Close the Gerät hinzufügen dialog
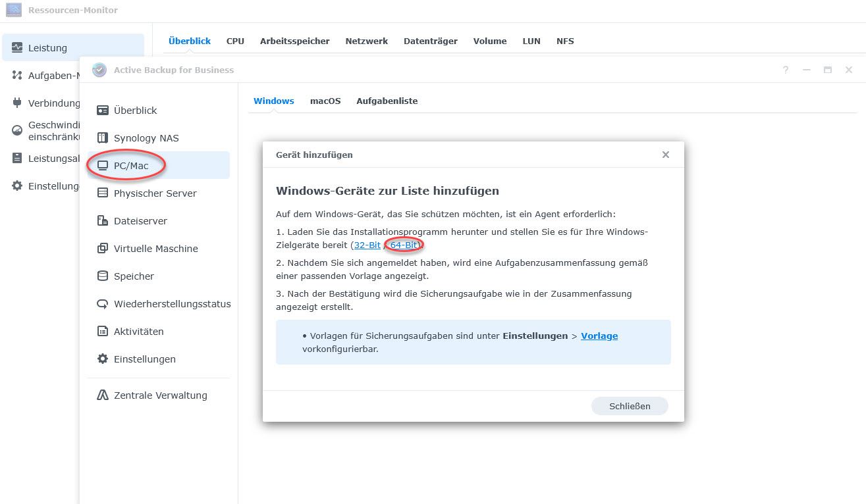 (x=665, y=155)
